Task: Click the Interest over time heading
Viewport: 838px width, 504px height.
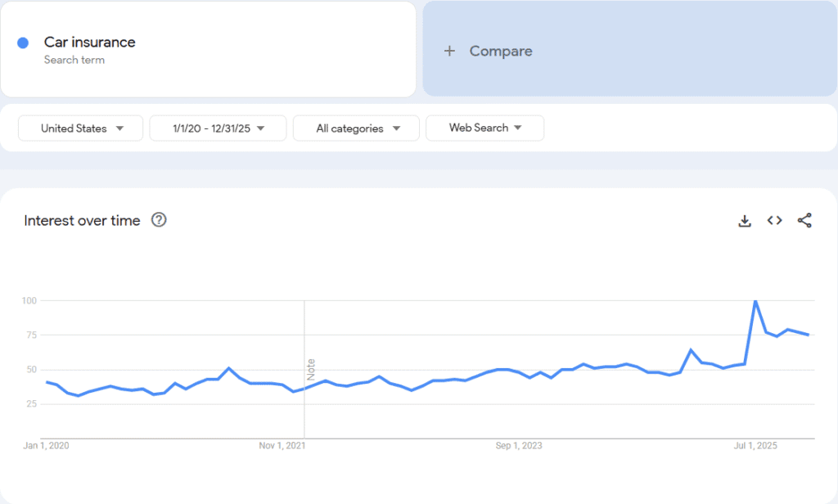Action: click(82, 220)
